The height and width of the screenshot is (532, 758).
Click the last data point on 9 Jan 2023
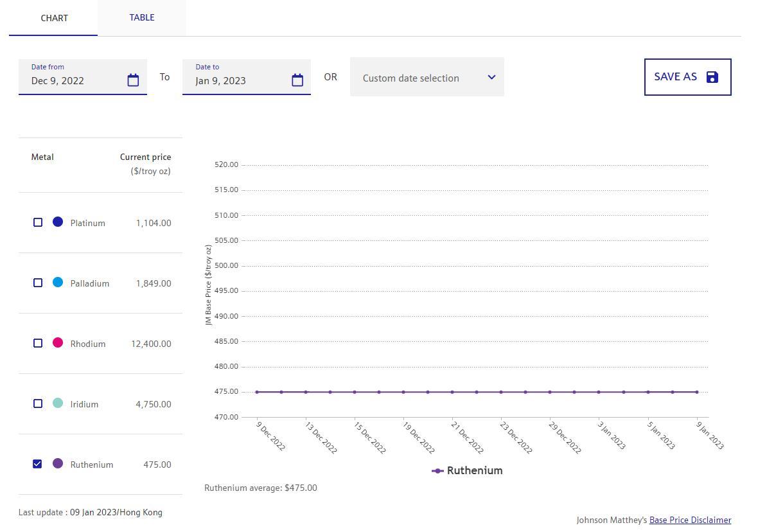[x=697, y=392]
